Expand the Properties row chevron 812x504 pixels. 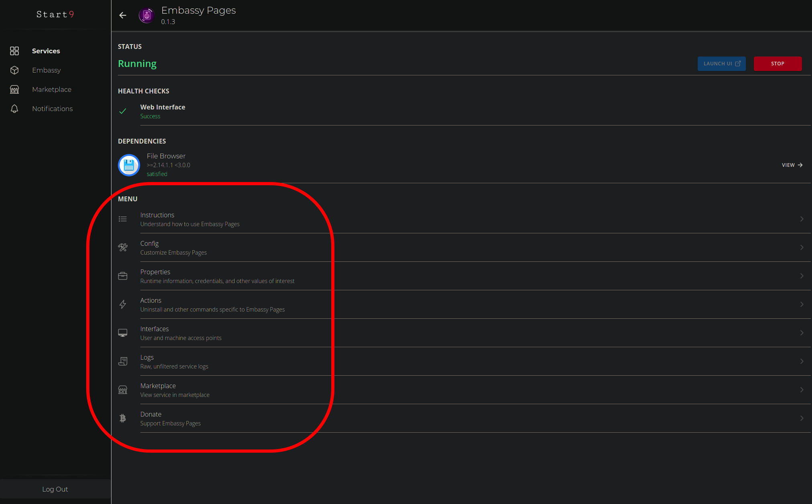point(802,276)
